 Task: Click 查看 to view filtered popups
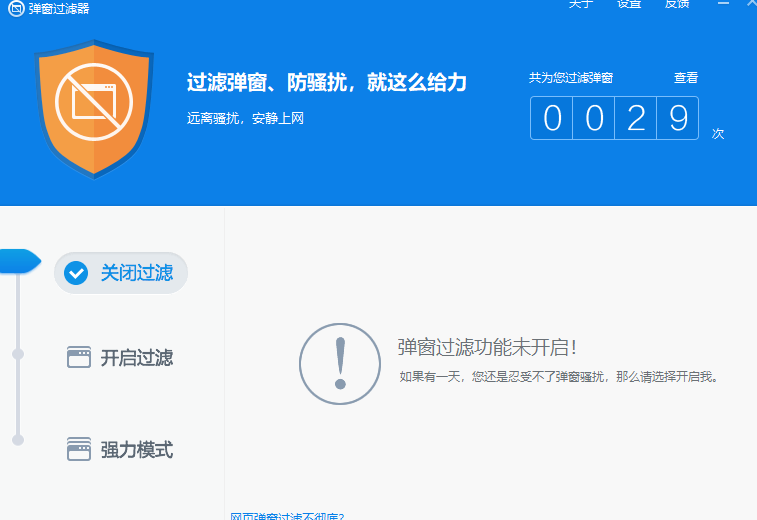(686, 78)
